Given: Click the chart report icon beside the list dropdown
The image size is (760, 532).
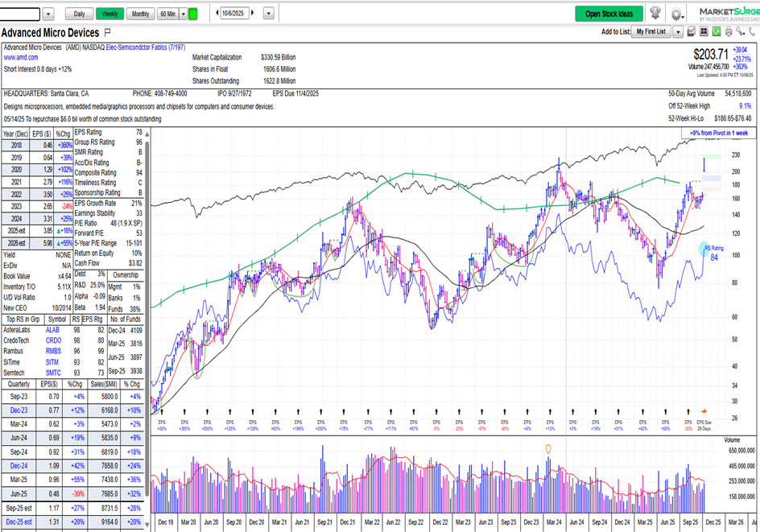Looking at the screenshot, I should tap(692, 31).
